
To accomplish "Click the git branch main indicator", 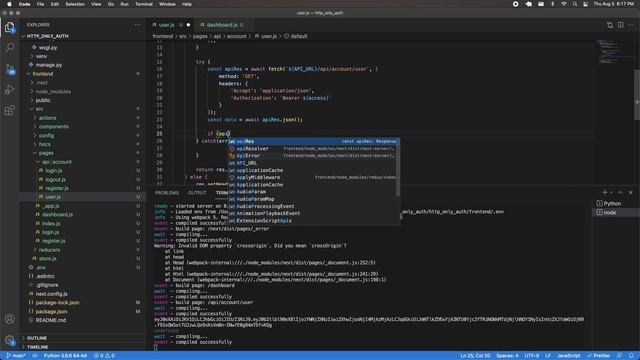I will click(x=16, y=356).
